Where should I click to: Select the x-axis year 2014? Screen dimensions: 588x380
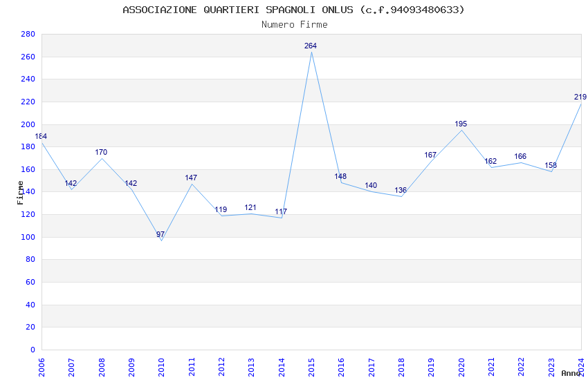[x=282, y=368]
